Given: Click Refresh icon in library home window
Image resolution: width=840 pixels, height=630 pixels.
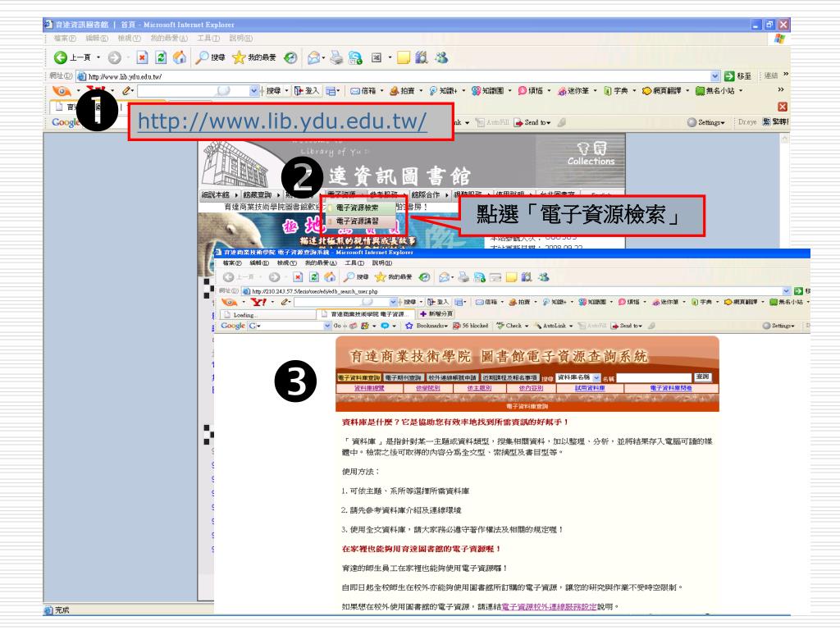Looking at the screenshot, I should pos(161,57).
